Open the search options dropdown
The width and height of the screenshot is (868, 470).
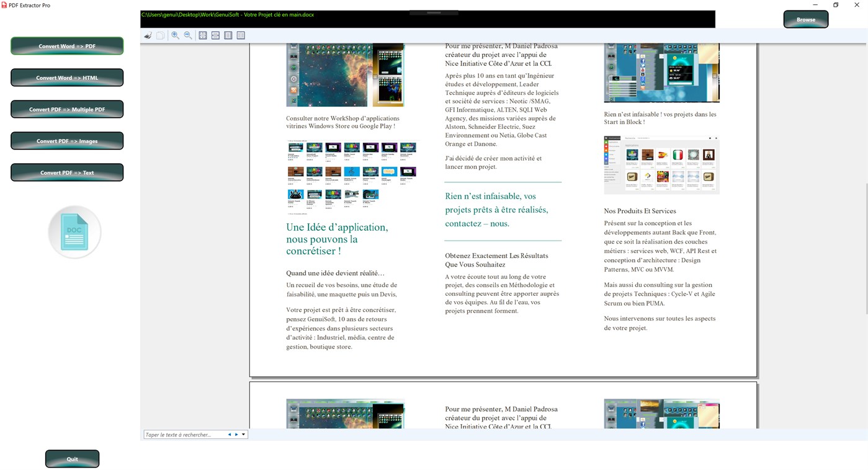[243, 434]
